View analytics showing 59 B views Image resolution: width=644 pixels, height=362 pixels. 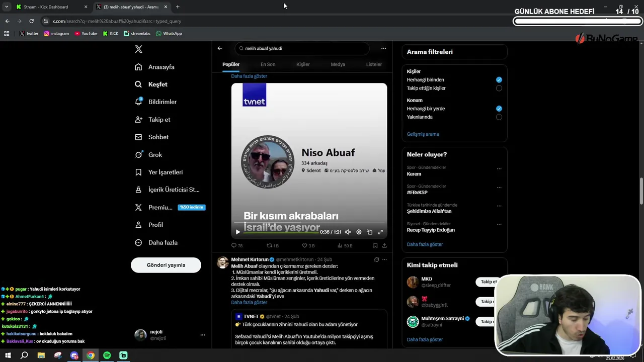click(x=345, y=246)
